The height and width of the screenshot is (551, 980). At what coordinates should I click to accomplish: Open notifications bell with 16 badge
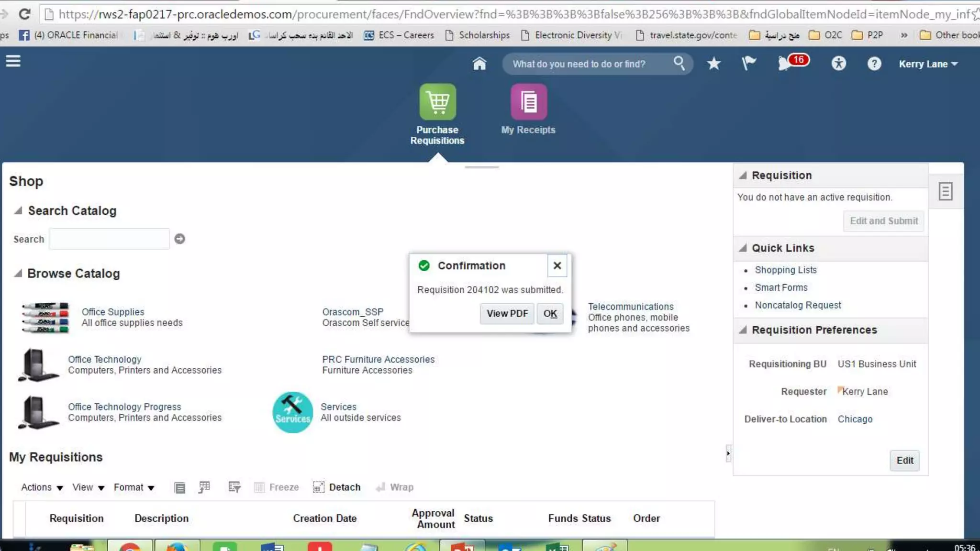pyautogui.click(x=792, y=63)
